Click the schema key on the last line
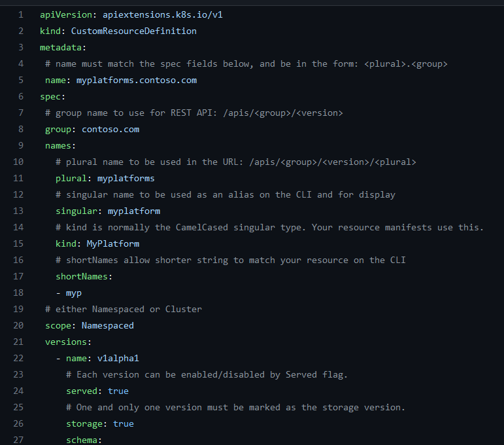The image size is (504, 445). (x=81, y=440)
